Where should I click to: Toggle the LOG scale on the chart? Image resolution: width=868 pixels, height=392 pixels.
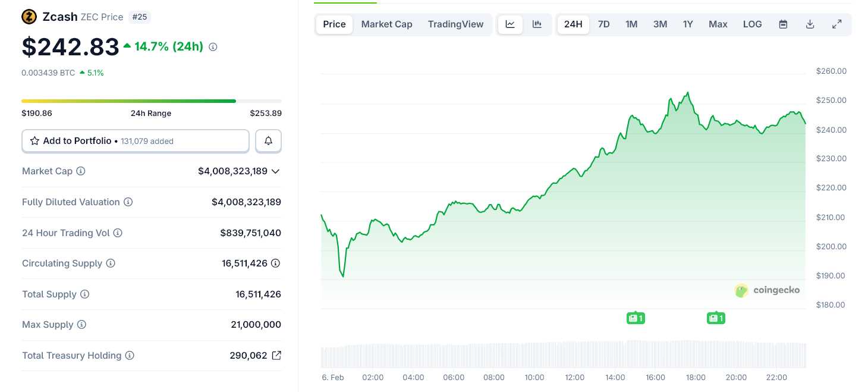coord(752,24)
